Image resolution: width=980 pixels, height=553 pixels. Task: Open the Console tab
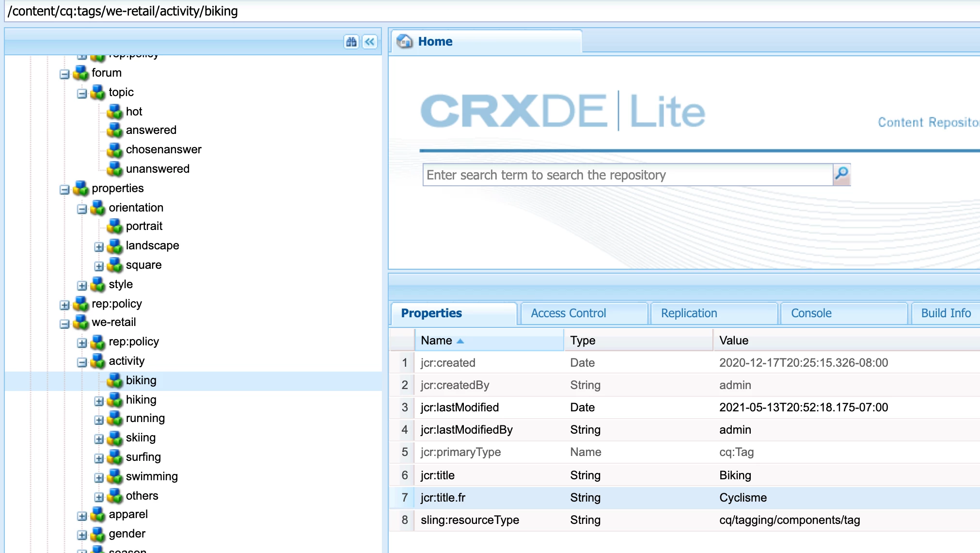coord(811,313)
